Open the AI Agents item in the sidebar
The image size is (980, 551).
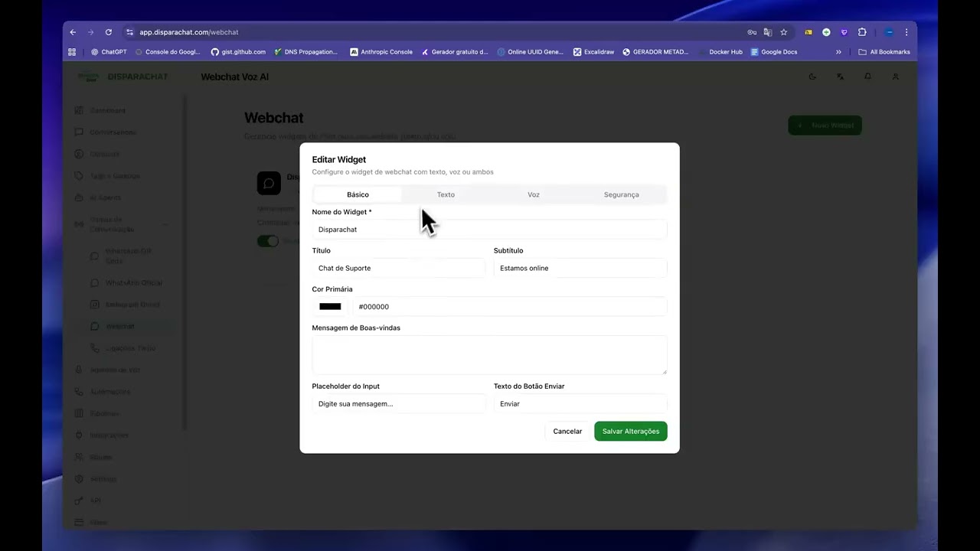coord(106,197)
